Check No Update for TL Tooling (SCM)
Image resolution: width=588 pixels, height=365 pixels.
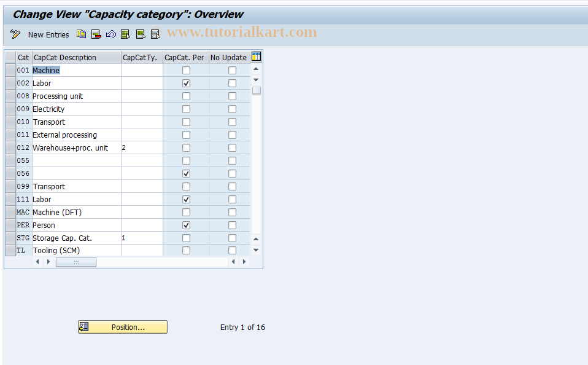(232, 250)
